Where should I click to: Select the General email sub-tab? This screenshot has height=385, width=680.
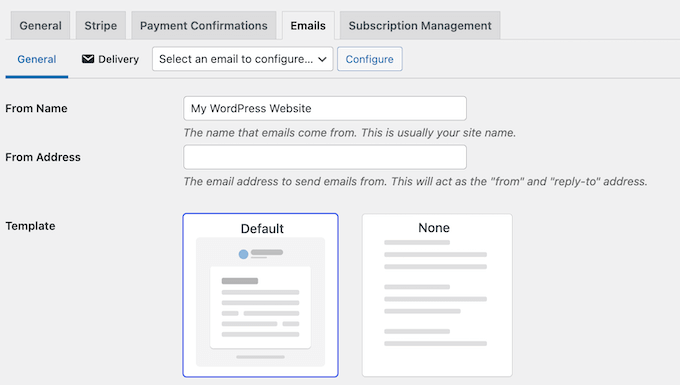pyautogui.click(x=37, y=59)
